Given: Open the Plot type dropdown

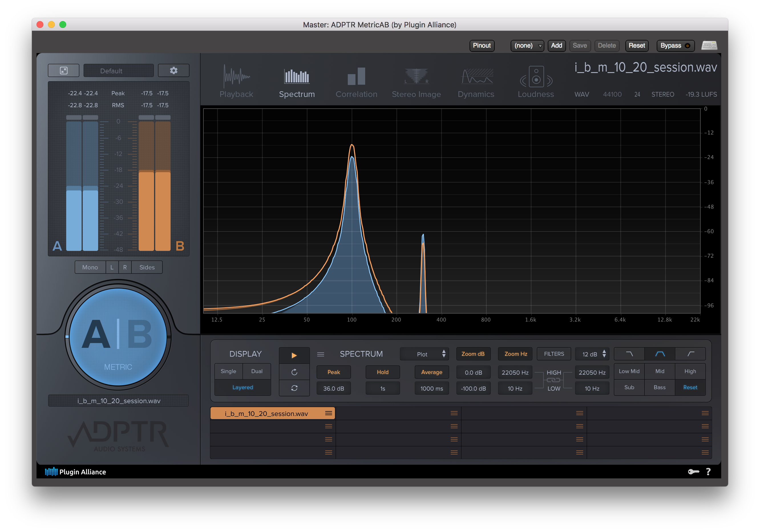Looking at the screenshot, I should coord(424,354).
